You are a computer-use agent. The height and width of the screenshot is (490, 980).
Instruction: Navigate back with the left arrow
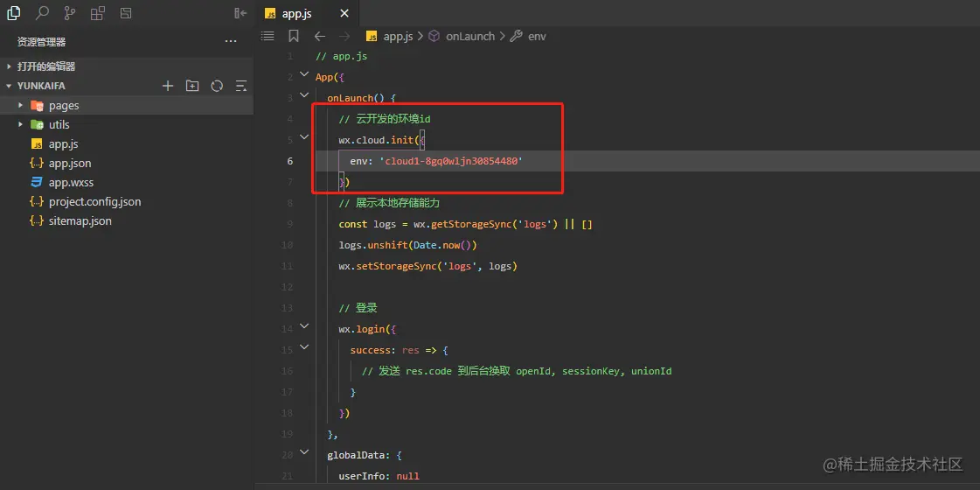319,36
